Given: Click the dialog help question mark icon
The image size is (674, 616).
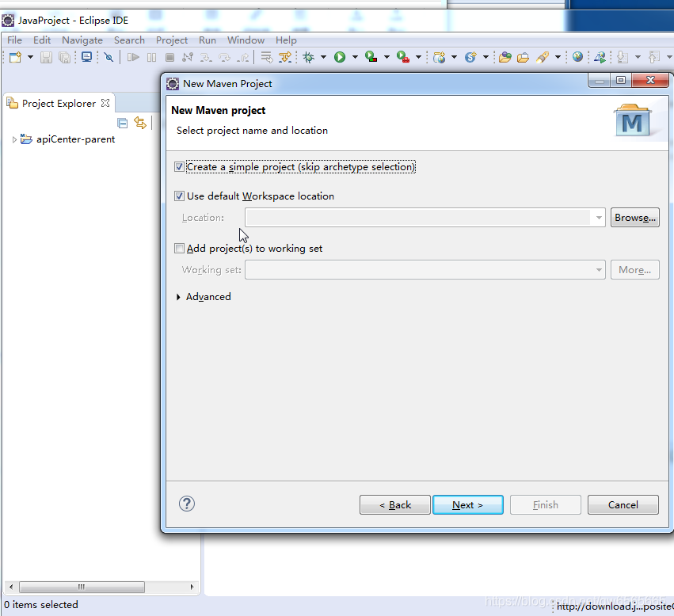Looking at the screenshot, I should click(x=187, y=504).
